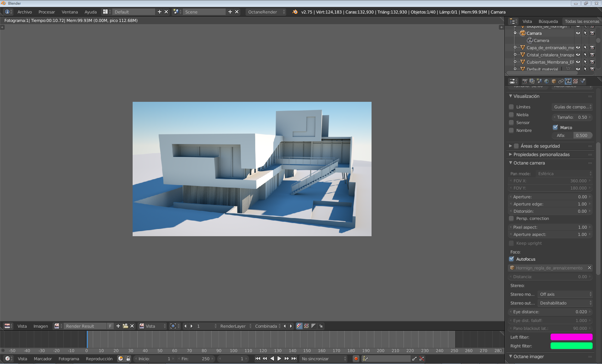Open the Ayuda menu
This screenshot has width=602, height=364.
[91, 12]
